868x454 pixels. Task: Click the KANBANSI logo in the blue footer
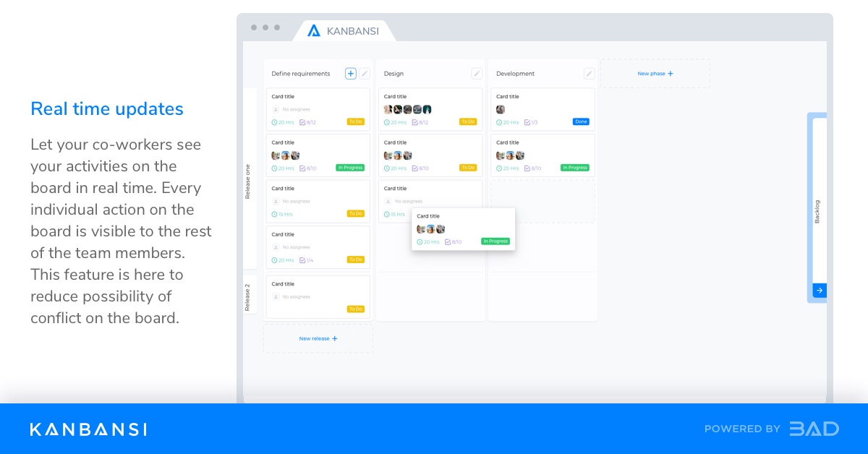coord(88,429)
